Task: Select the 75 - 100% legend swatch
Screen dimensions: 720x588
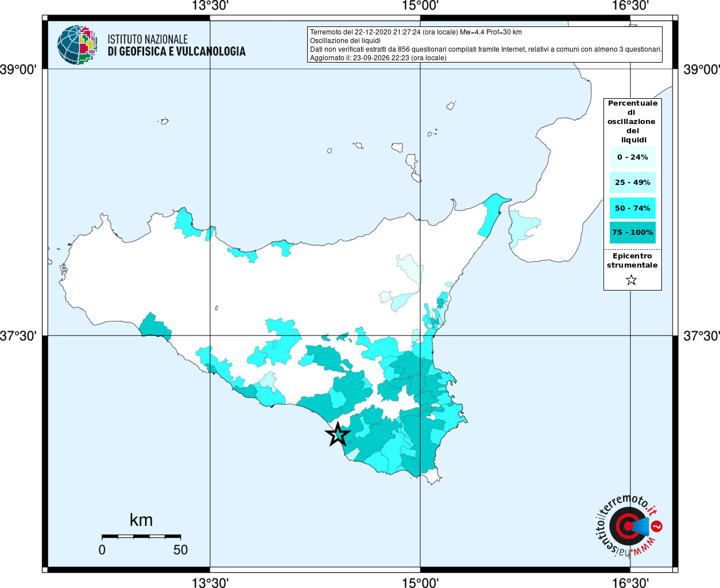Action: [632, 233]
